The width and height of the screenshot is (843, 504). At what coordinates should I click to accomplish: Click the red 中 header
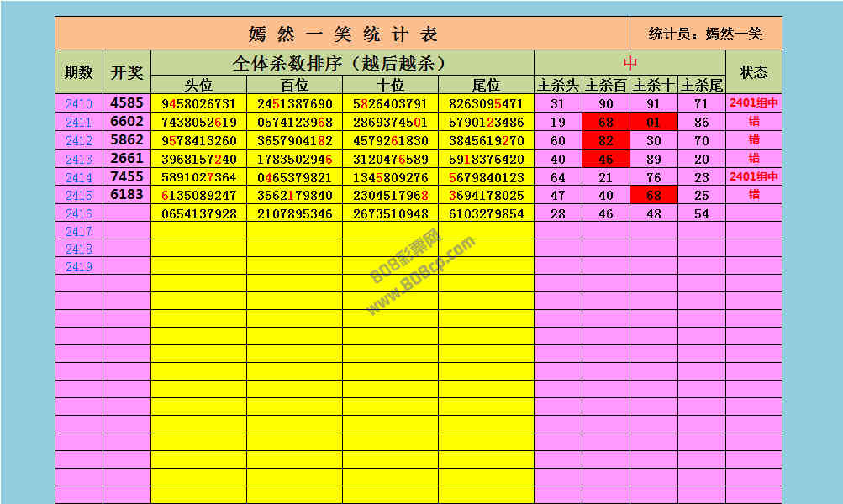630,63
